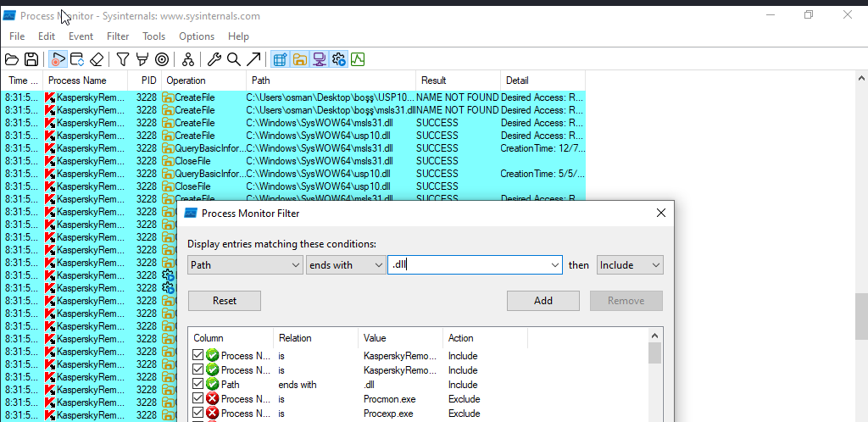Toggle the Autoscroll toolbar icon
Screen dimensions: 868x422
(x=77, y=59)
